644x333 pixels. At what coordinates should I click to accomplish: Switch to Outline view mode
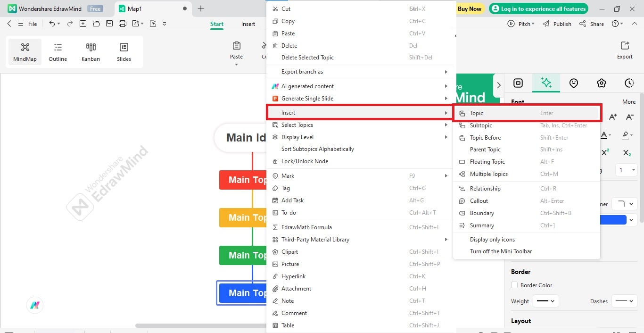click(x=58, y=52)
